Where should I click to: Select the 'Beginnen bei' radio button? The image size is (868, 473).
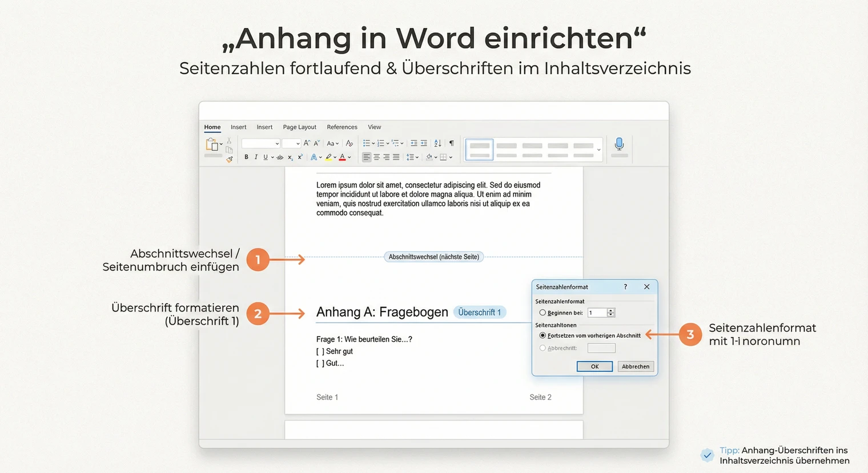542,313
